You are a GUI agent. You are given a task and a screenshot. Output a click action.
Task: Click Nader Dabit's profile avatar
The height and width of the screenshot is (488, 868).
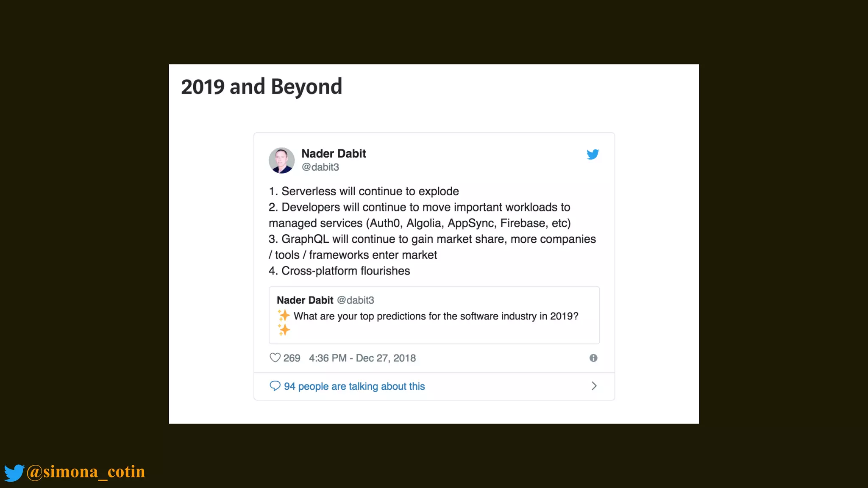[281, 161]
